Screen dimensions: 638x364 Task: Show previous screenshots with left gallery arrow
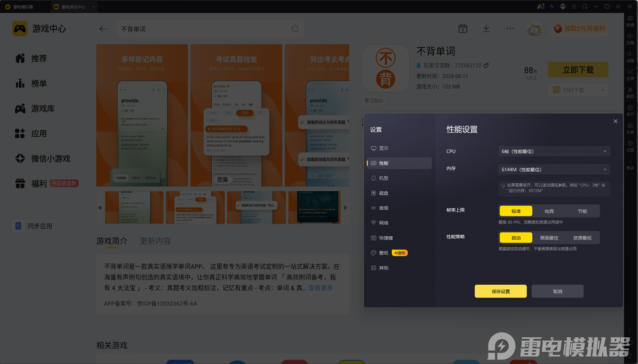tap(100, 207)
